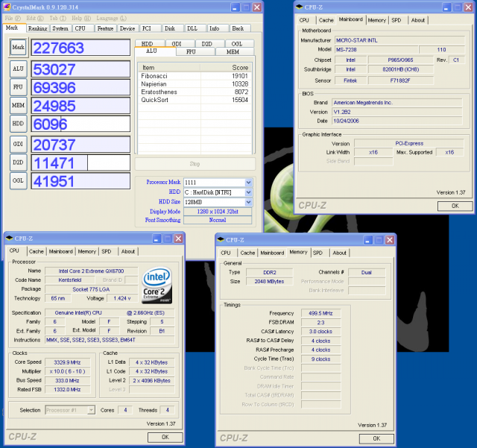The width and height of the screenshot is (477, 448).
Task: Run the ALU benchmark button
Action: 18,69
